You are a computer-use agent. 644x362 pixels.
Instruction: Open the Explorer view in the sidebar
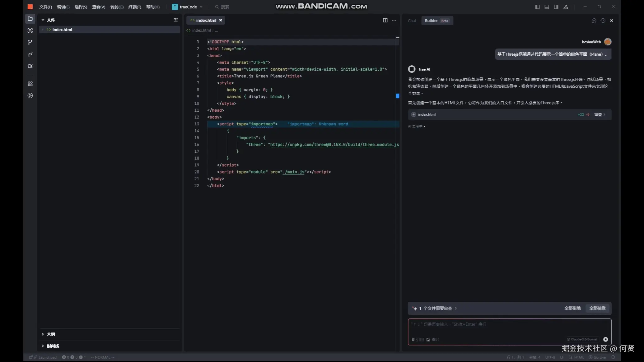coord(30,19)
